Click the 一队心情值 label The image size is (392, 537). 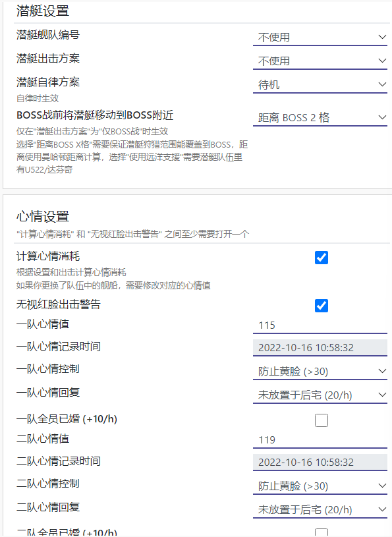pos(43,324)
